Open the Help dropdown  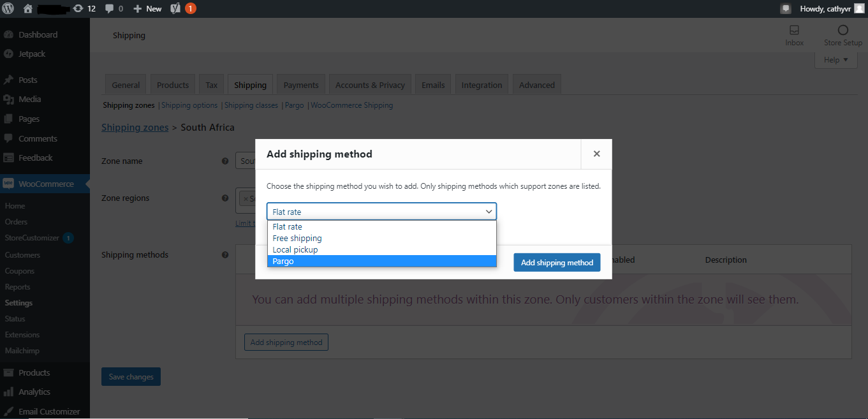[x=835, y=59]
